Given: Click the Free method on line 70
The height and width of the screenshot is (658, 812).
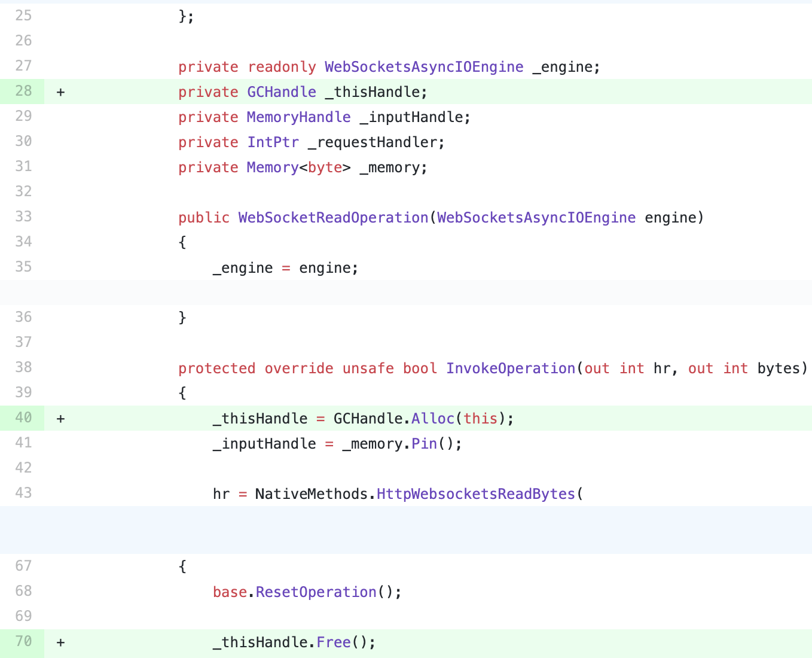Looking at the screenshot, I should click(x=334, y=642).
